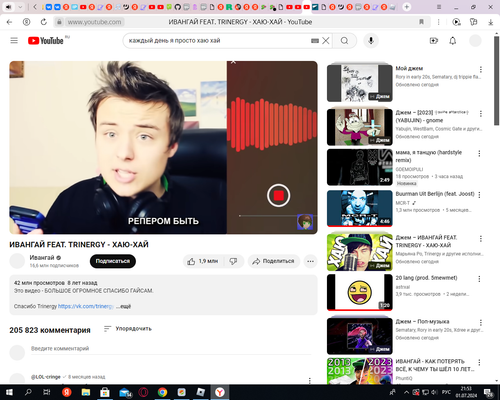Open the account avatar menu
Image resolution: width=500 pixels, height=400 pixels.
point(475,41)
